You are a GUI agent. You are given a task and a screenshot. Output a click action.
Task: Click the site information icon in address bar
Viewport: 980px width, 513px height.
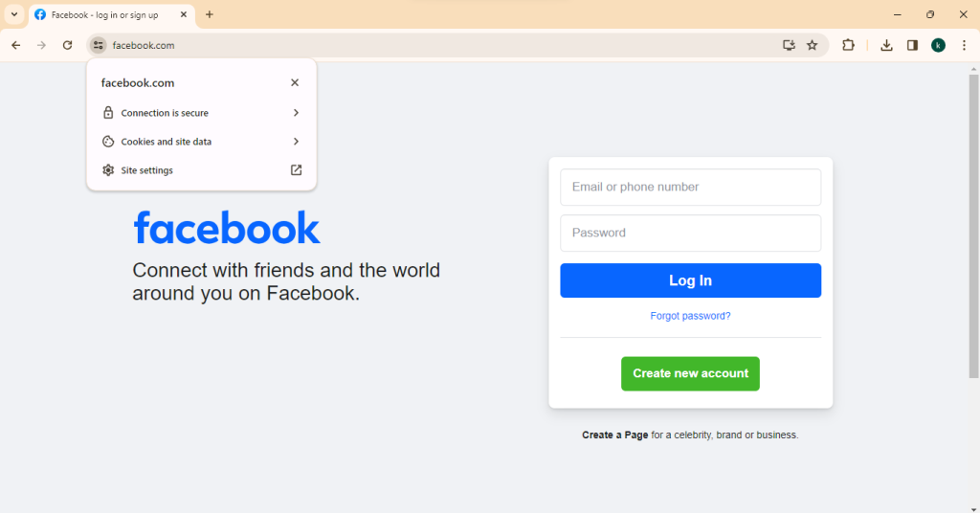point(99,45)
